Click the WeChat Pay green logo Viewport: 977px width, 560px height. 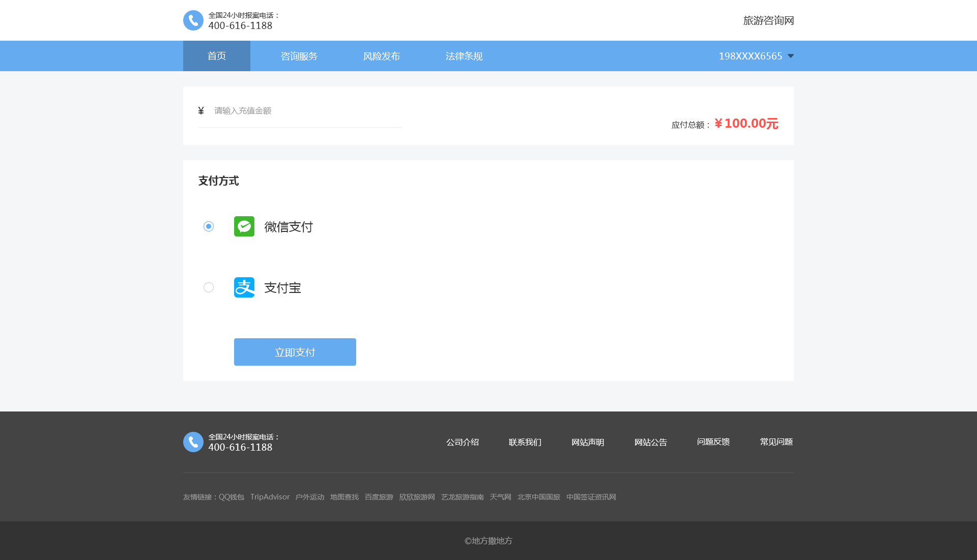(x=244, y=226)
